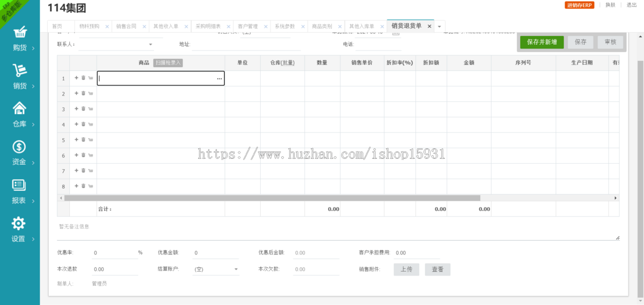
Task: Open product picker ellipsis in row 1
Action: 219,78
